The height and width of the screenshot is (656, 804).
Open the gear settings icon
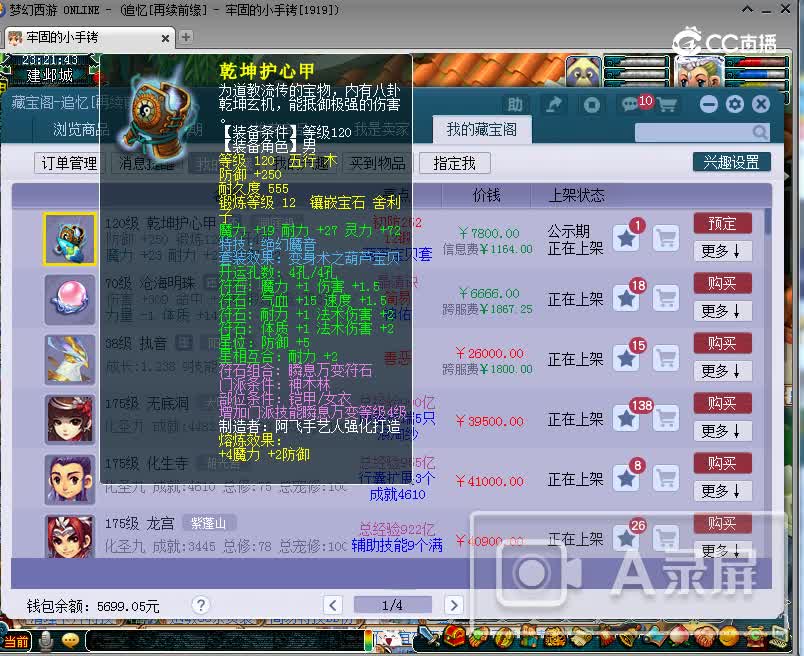[735, 105]
